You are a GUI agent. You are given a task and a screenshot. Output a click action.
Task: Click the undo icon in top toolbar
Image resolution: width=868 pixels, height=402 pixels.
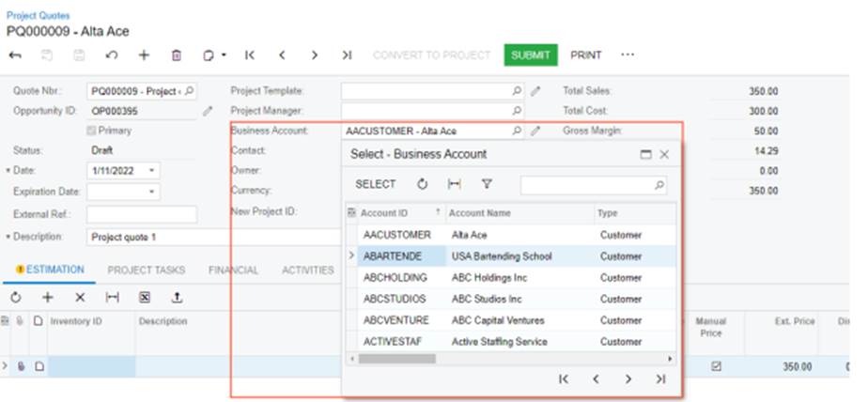[x=112, y=55]
